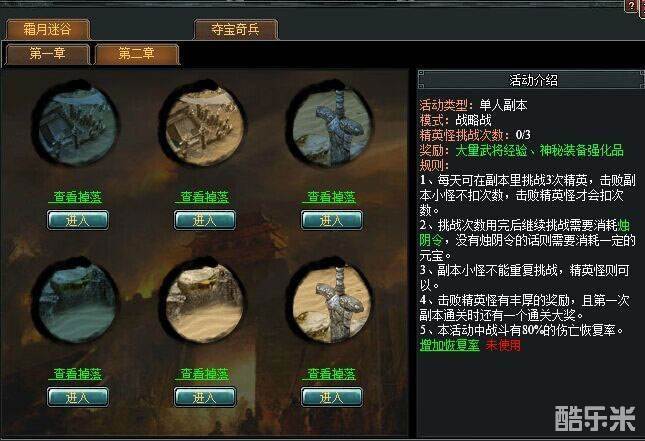The image size is (645, 441).
Task: Open 查看掉落 link for top-left dungeon
Action: coord(77,197)
